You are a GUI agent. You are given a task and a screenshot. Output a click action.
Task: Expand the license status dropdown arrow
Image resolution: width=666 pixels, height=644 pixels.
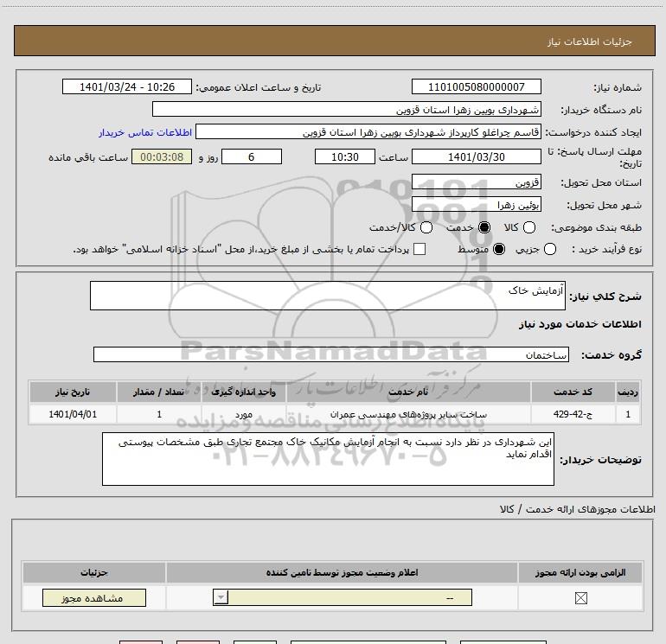click(x=221, y=597)
